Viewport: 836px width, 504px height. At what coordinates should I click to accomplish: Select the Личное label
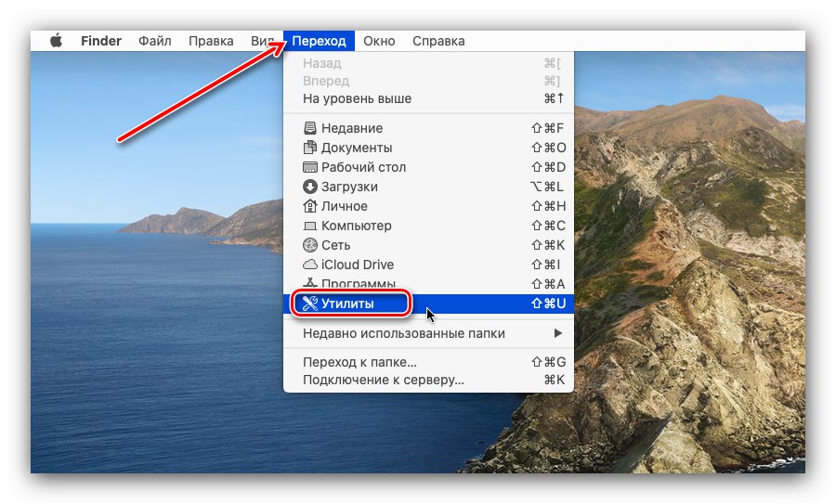pyautogui.click(x=344, y=206)
